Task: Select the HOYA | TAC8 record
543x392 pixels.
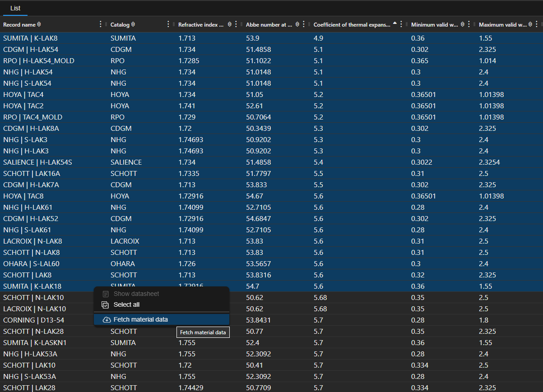Action: click(x=271, y=196)
